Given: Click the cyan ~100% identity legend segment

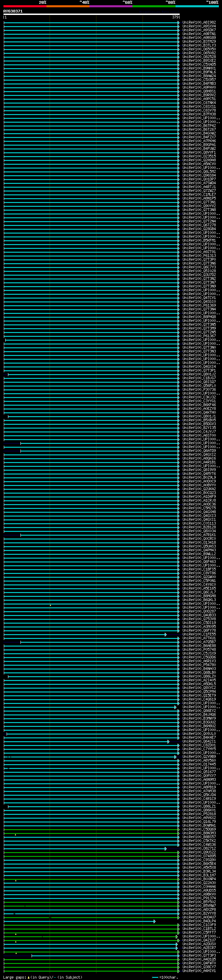Looking at the screenshot, I should [197, 6].
